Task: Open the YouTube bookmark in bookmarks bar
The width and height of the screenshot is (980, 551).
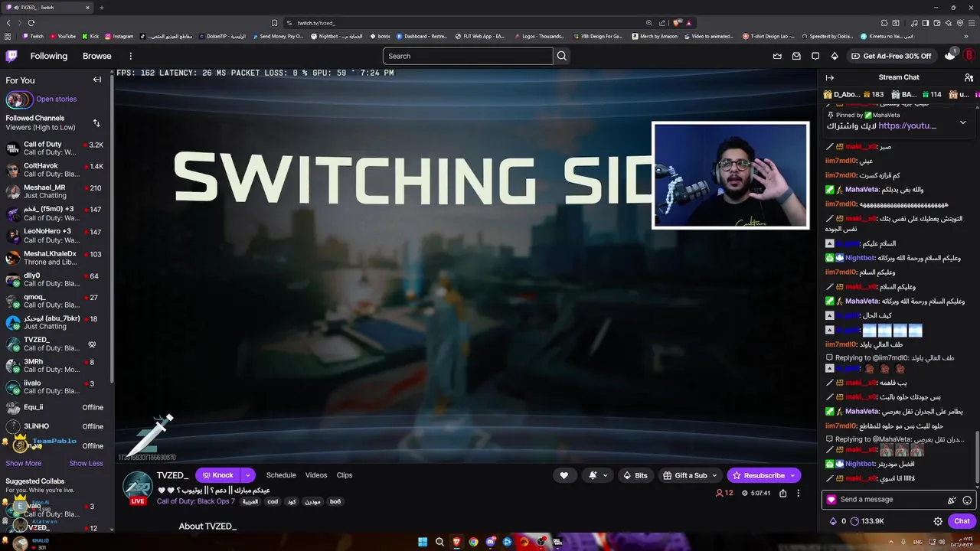Action: tap(63, 36)
